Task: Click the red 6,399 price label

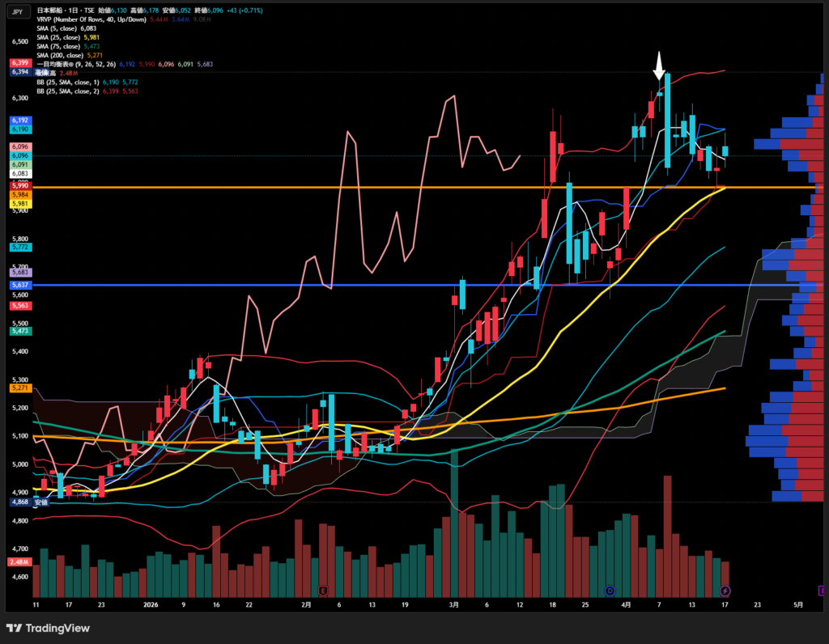Action: [19, 63]
